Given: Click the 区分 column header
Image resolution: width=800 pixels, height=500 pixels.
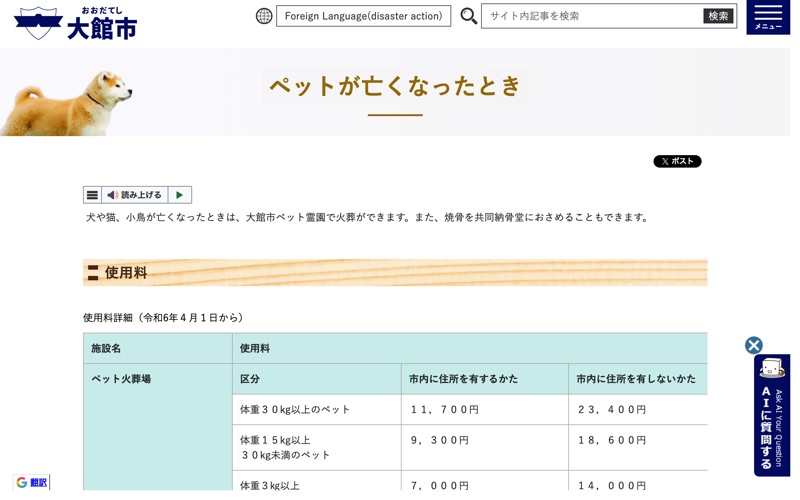Looking at the screenshot, I should point(317,379).
